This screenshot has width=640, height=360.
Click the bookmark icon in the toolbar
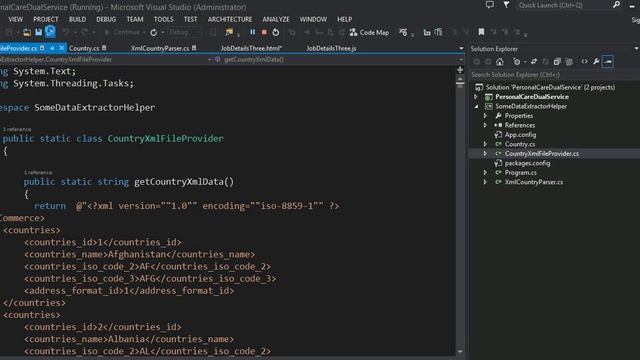coord(481,32)
